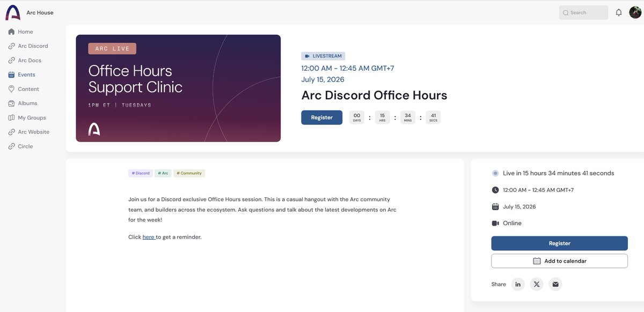
Task: Select the # Discord tag
Action: point(141,173)
